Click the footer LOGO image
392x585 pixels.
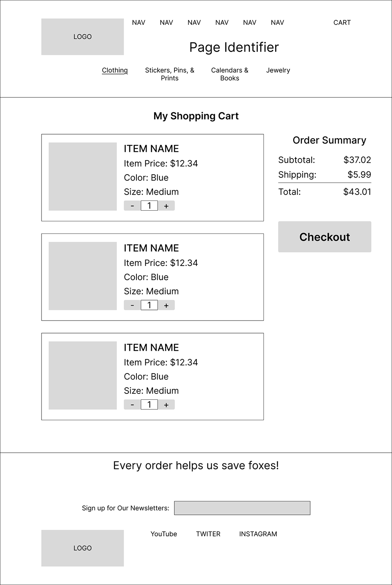82,548
